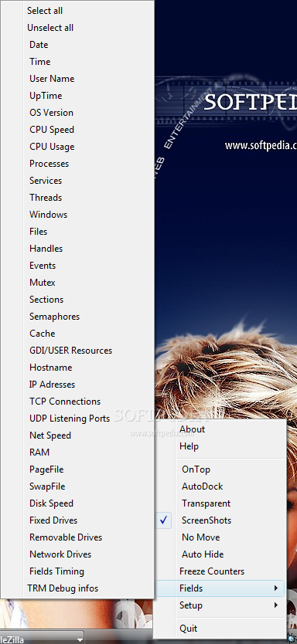Select the Events field entry
This screenshot has height=644, width=297.
pos(77,266)
